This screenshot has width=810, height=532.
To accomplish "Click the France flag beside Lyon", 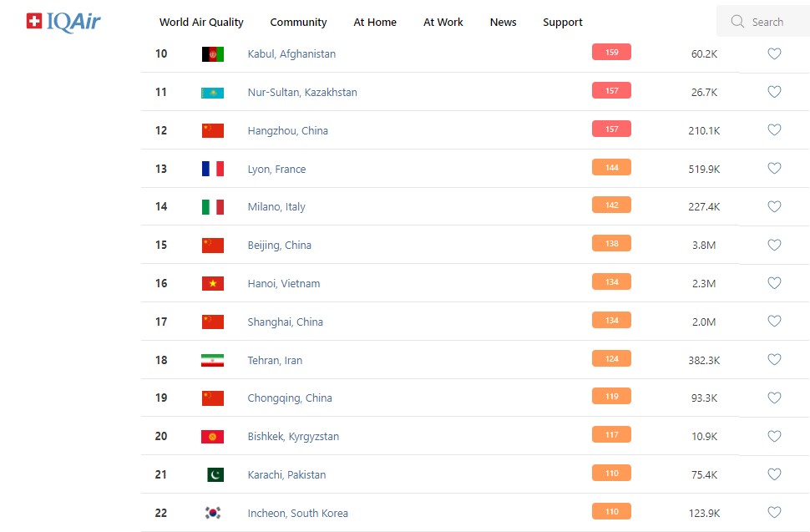I will tap(212, 169).
